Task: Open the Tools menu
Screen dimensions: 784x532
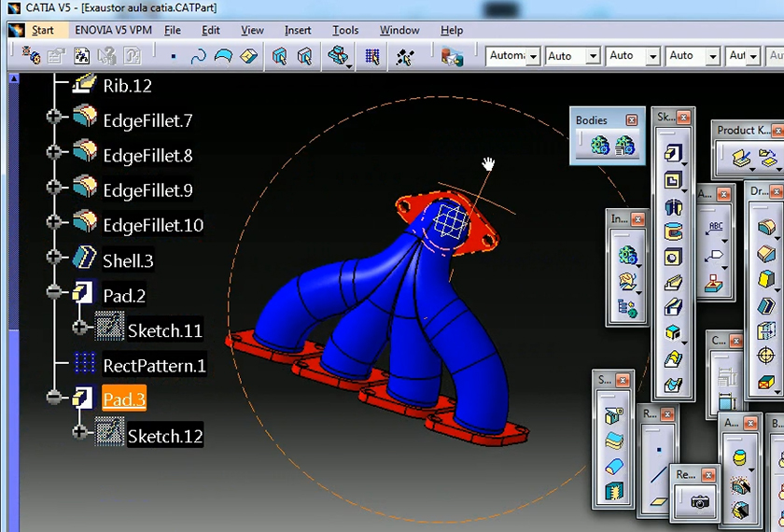Action: [x=345, y=30]
